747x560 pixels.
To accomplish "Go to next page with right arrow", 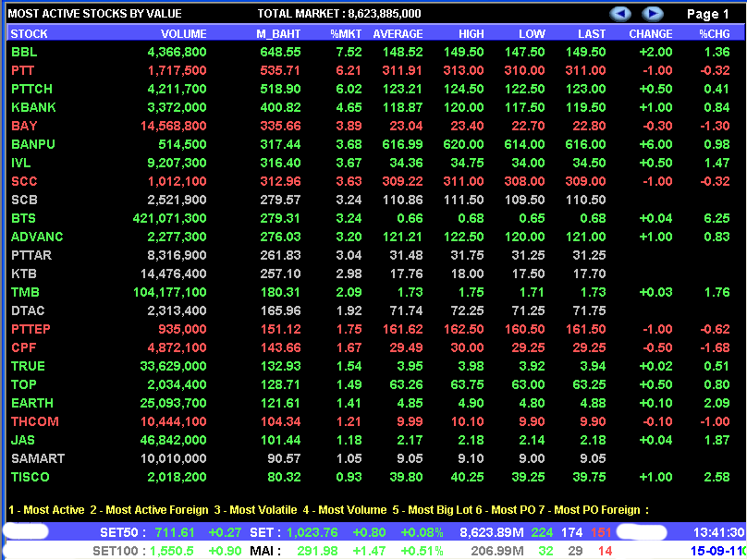I will click(652, 14).
